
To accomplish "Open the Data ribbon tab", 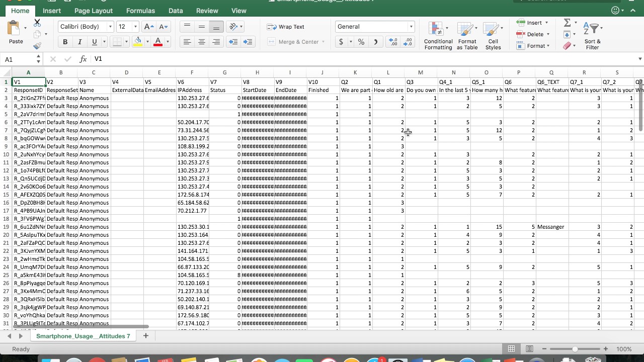I will pyautogui.click(x=176, y=11).
